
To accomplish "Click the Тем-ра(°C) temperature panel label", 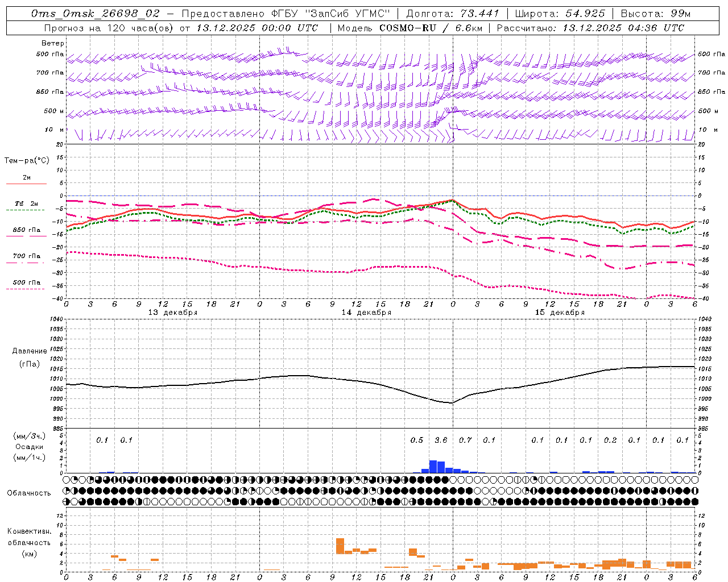I will (27, 161).
